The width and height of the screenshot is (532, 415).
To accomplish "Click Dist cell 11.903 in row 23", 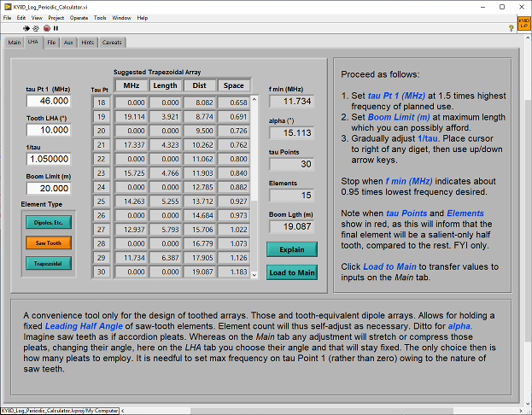I will 200,173.
